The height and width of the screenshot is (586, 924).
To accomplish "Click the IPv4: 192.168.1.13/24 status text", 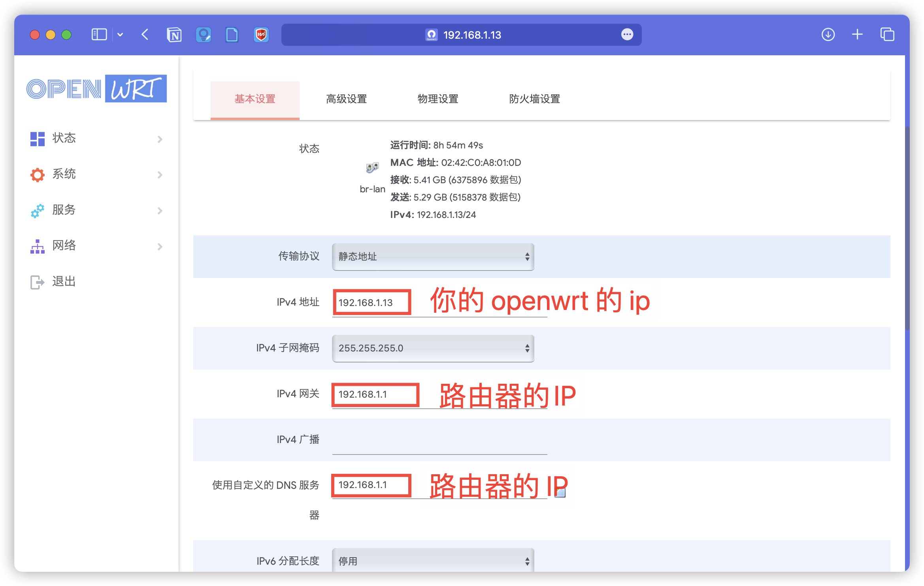I will (433, 215).
